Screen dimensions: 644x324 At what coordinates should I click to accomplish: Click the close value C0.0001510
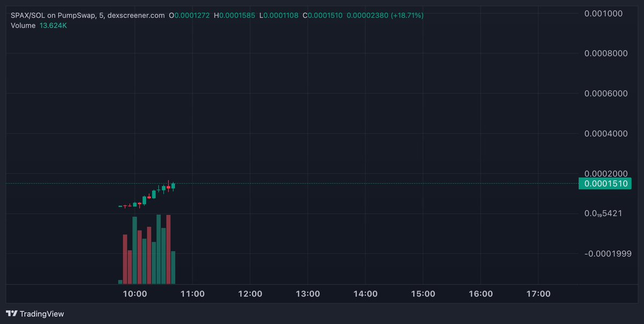pyautogui.click(x=322, y=16)
